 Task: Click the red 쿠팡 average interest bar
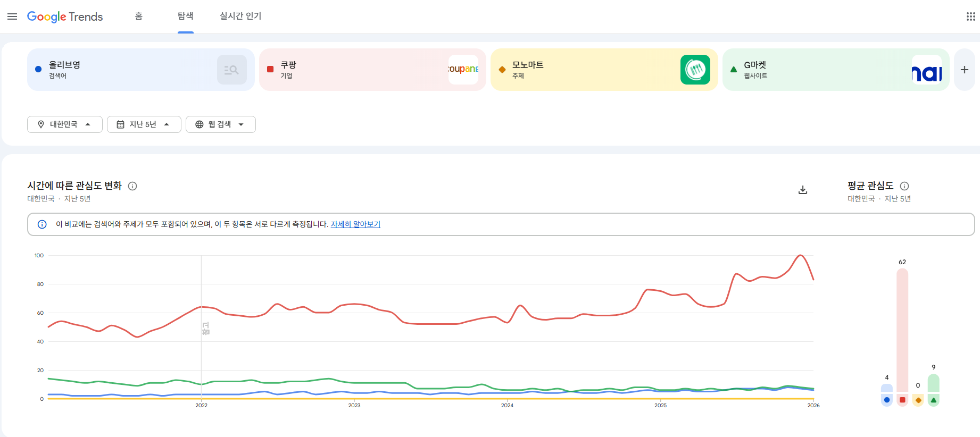click(x=902, y=330)
